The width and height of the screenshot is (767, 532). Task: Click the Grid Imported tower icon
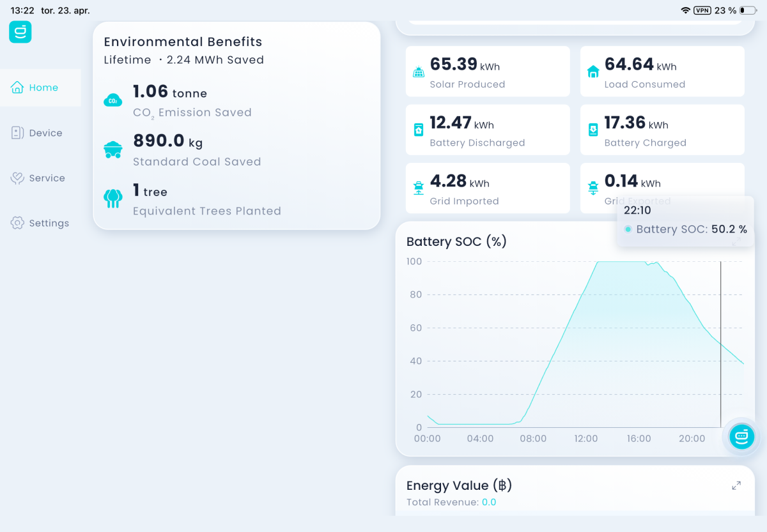(419, 188)
